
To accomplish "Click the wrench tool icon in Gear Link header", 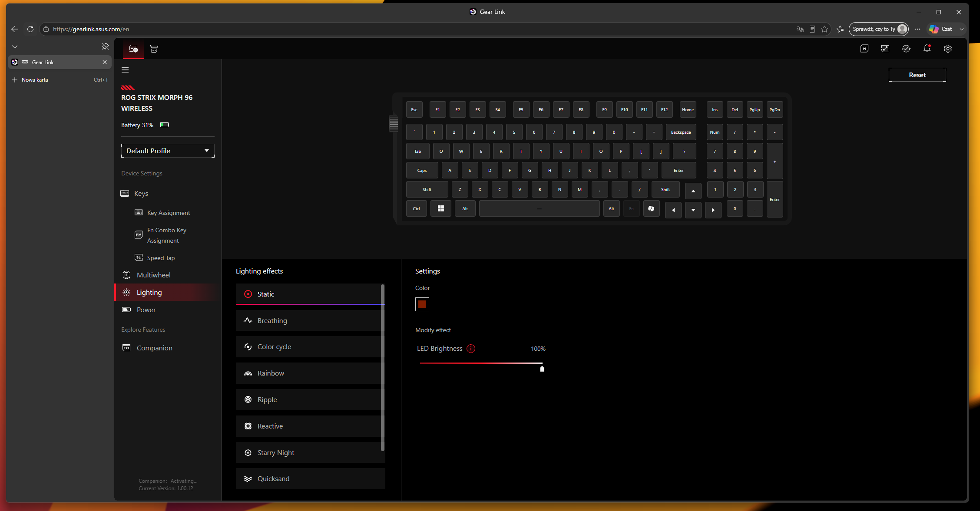I will click(885, 49).
